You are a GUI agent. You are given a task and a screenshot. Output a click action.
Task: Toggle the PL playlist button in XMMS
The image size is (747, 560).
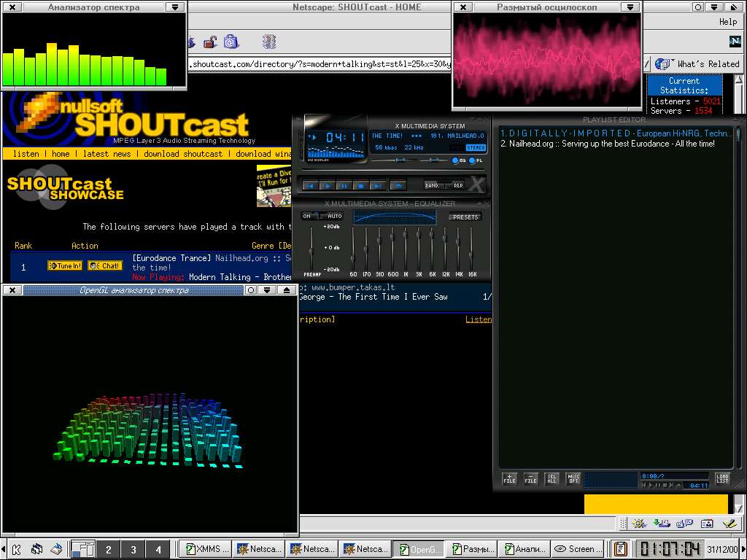pyautogui.click(x=476, y=160)
